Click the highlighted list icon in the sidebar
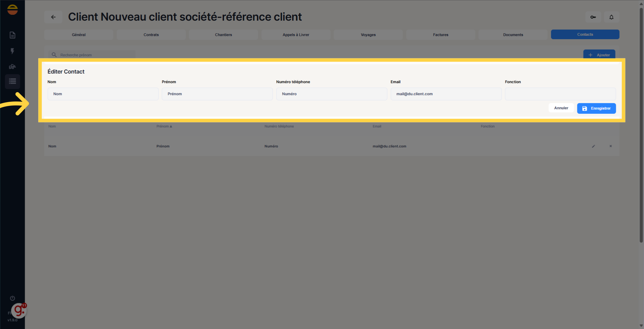 [x=12, y=81]
